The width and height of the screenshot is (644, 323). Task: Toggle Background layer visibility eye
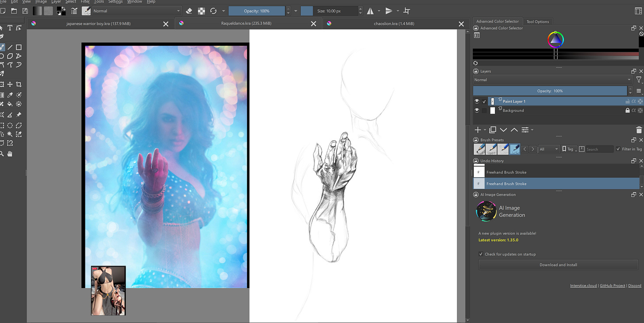click(x=477, y=110)
